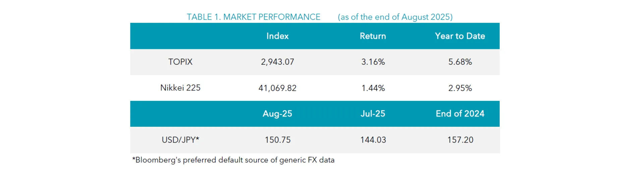Click the Nikkei return 1.44%

coord(373,88)
